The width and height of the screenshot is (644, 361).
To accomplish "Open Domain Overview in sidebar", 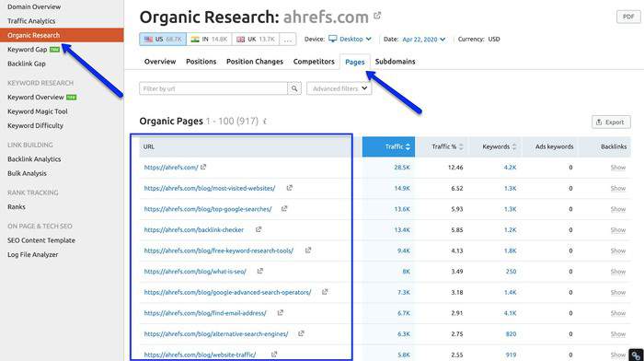I will click(34, 7).
